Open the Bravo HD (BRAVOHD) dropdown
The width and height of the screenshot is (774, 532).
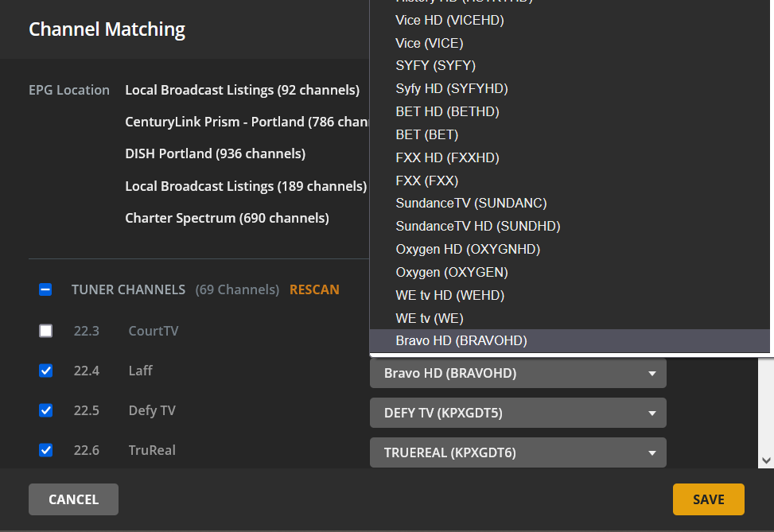click(518, 373)
